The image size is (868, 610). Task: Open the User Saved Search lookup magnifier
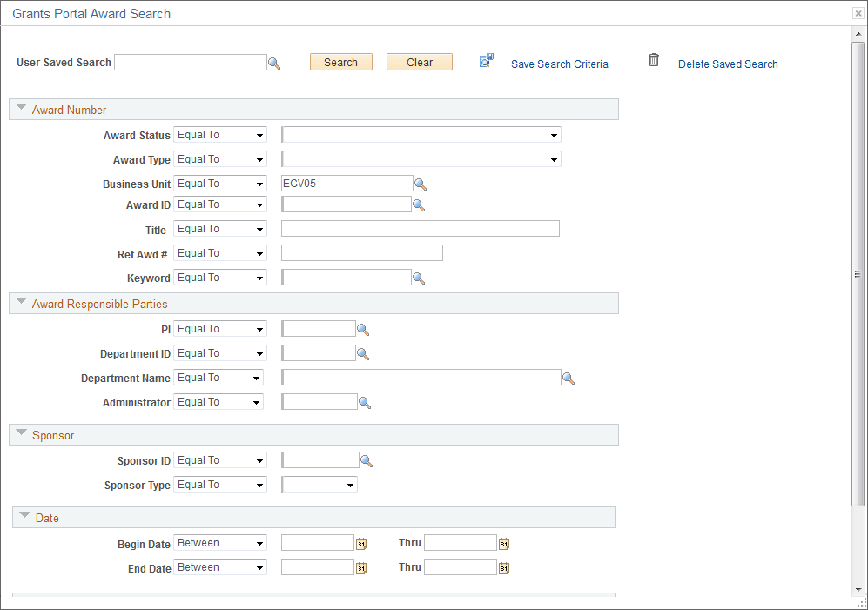click(x=275, y=63)
